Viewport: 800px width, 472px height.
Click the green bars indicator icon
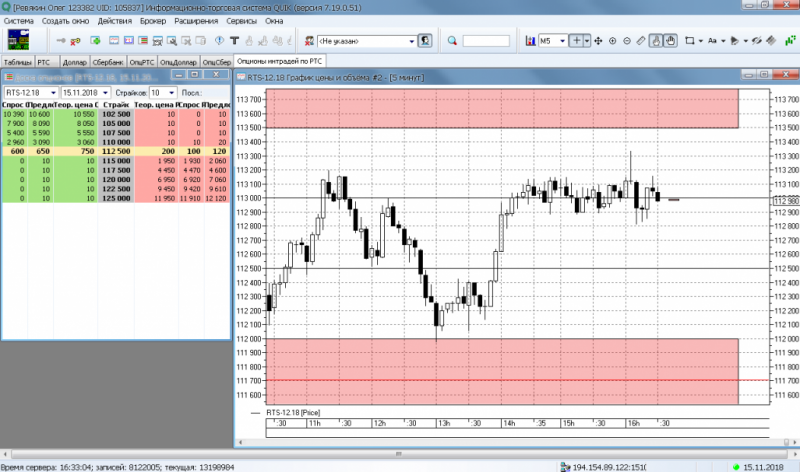tap(790, 40)
